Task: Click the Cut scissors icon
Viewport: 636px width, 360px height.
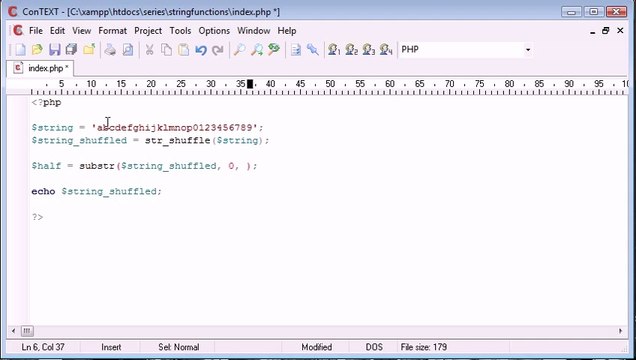Action: click(x=149, y=50)
